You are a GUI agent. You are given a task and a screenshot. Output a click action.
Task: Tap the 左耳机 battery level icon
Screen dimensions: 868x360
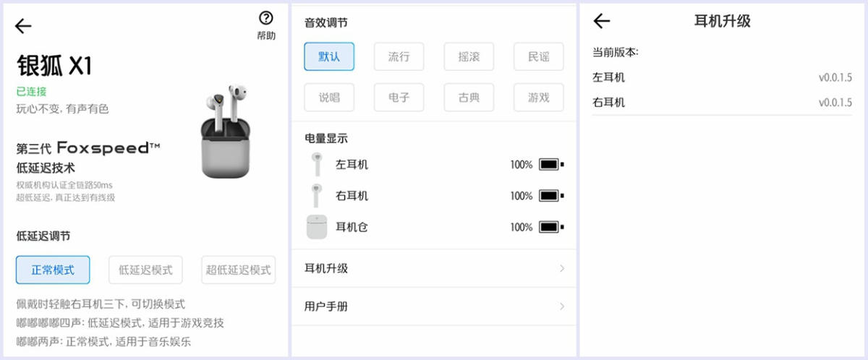point(551,165)
